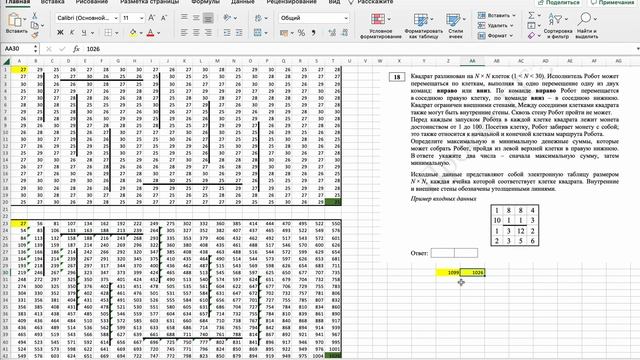Open the font name Calibri dropdown

coord(116,18)
